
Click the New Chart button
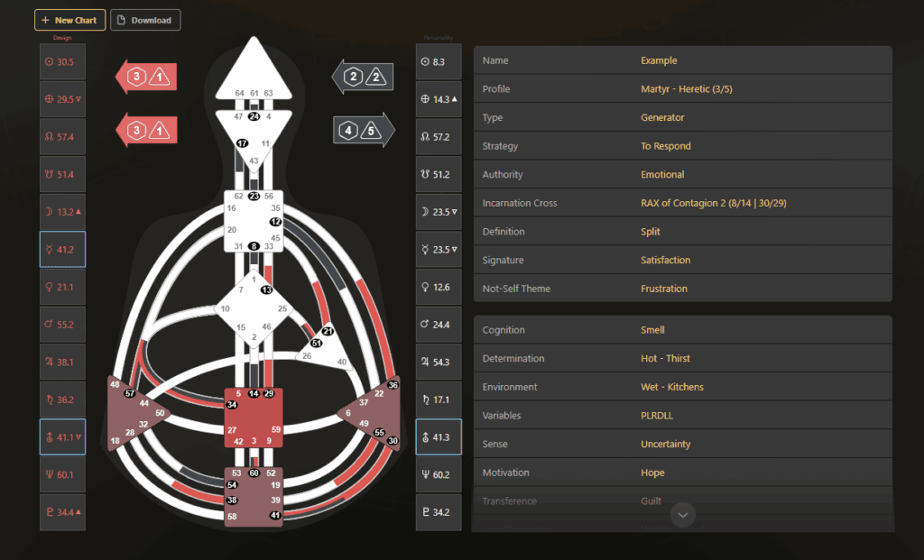tap(69, 20)
